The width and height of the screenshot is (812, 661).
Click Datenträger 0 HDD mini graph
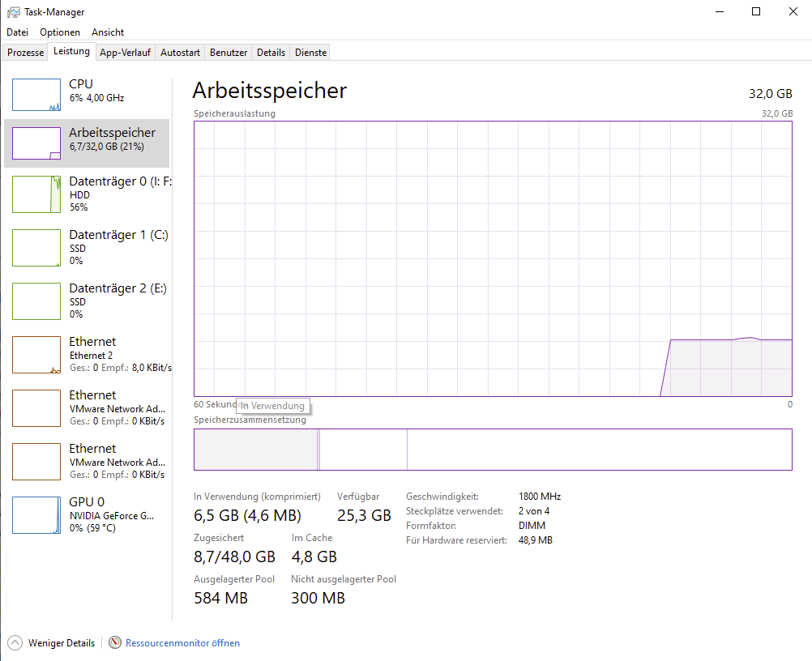36,194
